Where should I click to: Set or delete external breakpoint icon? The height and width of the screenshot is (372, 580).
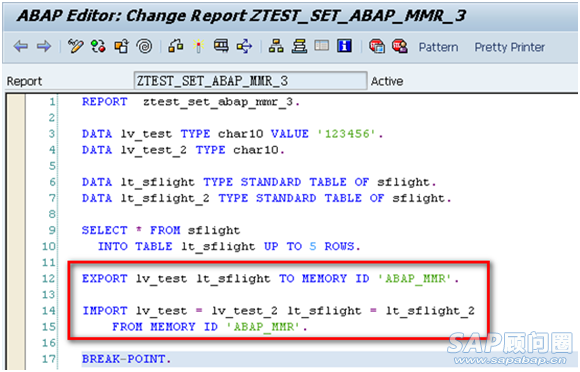tap(400, 47)
